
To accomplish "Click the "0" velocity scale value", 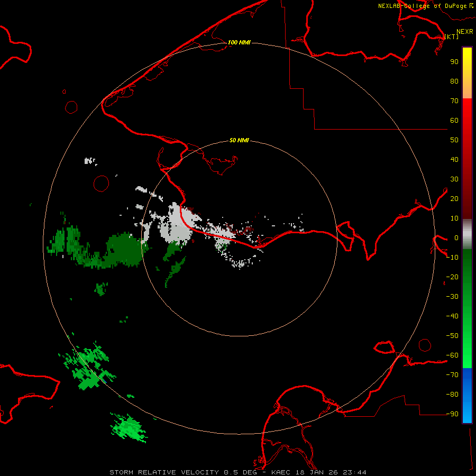I will [x=456, y=238].
